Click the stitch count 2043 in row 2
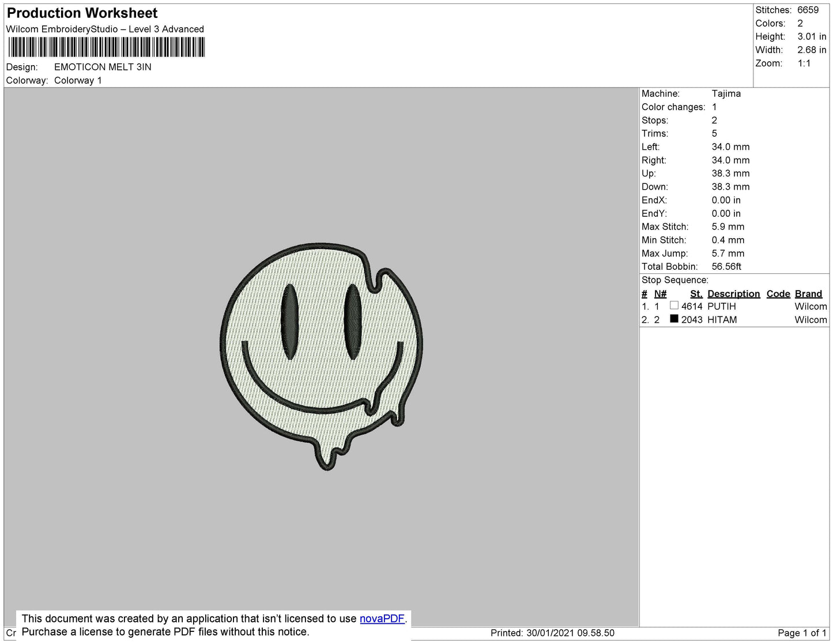 (x=692, y=319)
